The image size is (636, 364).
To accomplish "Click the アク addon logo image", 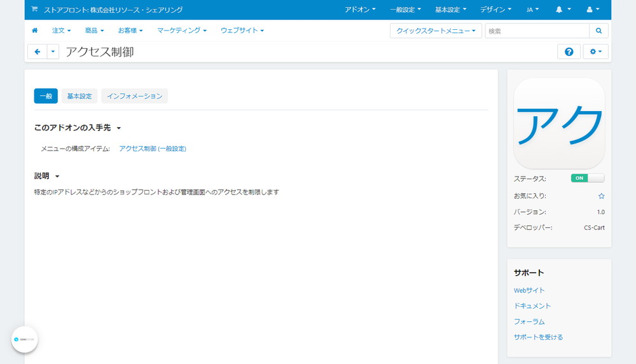I will [559, 123].
